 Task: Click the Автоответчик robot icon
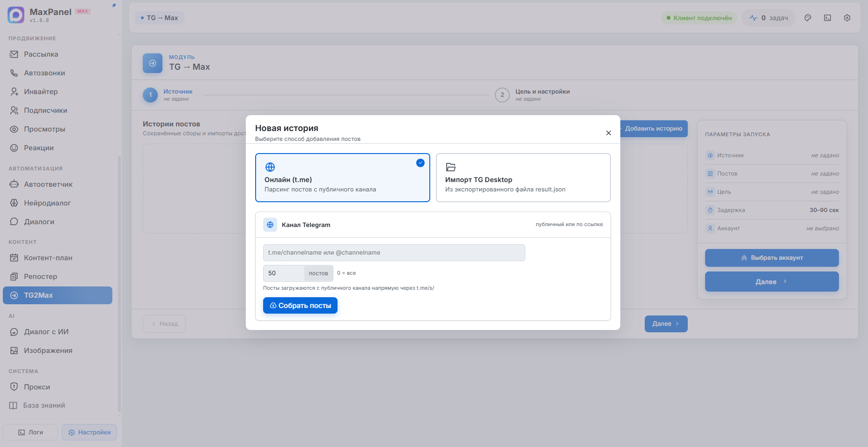pyautogui.click(x=14, y=184)
